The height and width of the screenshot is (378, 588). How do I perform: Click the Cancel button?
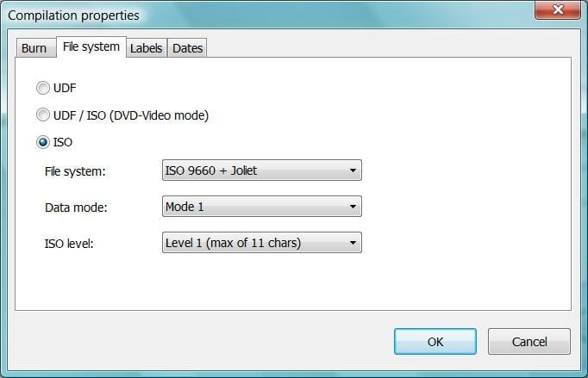pos(529,342)
